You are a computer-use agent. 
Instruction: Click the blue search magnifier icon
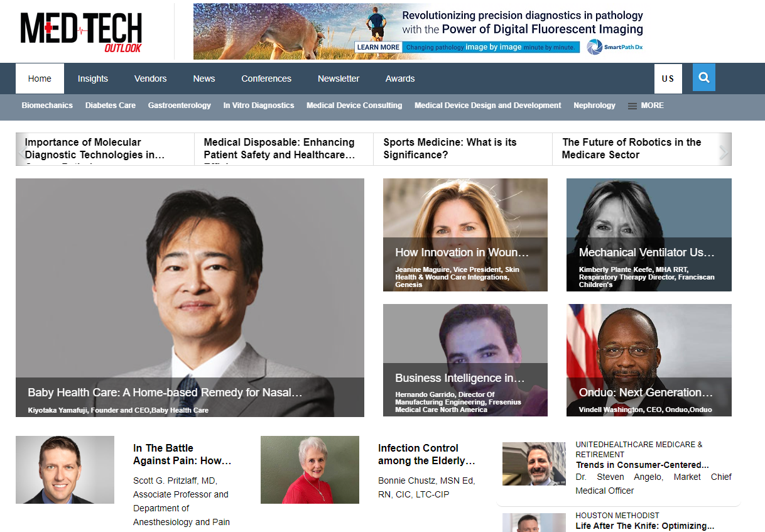pyautogui.click(x=703, y=78)
